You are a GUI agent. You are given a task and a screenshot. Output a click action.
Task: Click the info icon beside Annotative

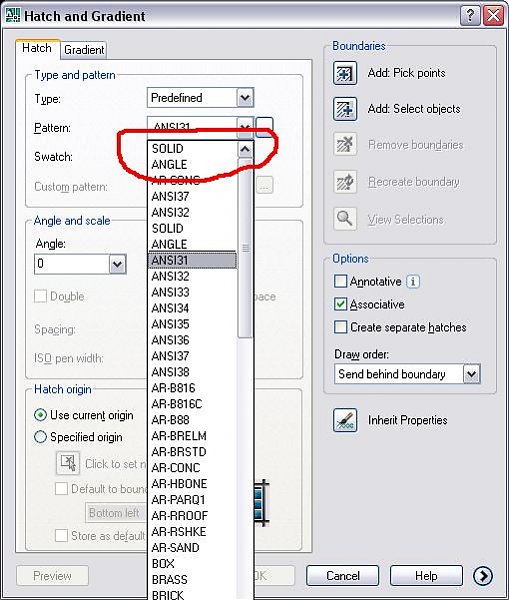click(x=413, y=282)
